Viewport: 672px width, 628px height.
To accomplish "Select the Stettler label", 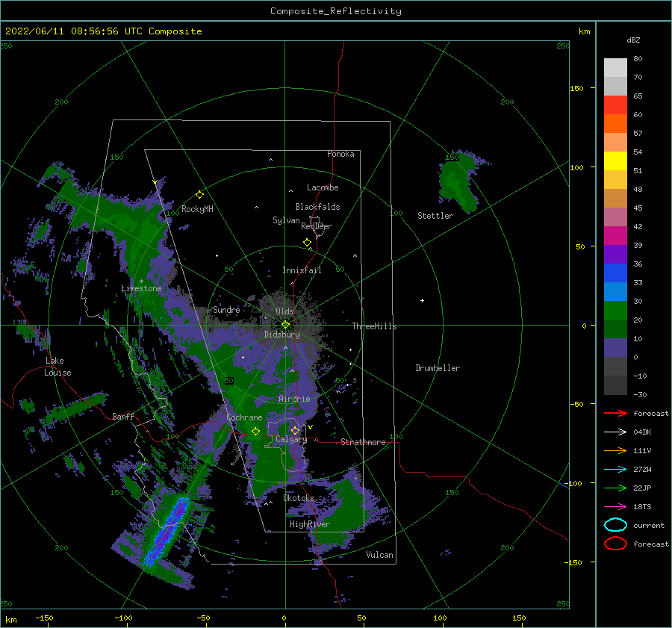I will click(435, 216).
